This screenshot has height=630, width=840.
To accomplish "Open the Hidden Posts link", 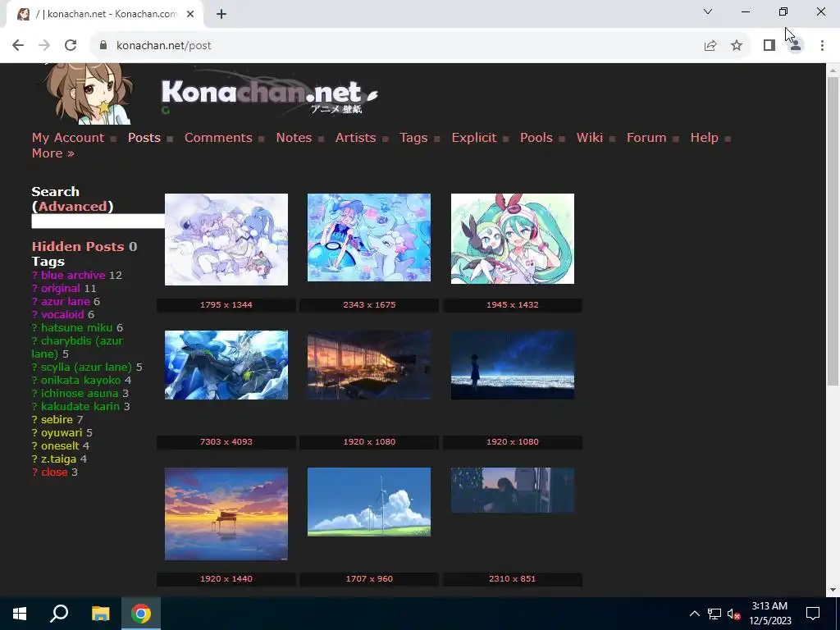I will (x=78, y=246).
